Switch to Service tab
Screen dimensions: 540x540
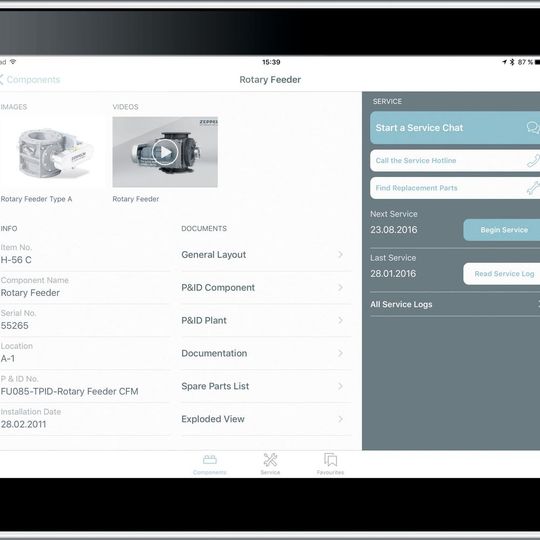point(270,464)
